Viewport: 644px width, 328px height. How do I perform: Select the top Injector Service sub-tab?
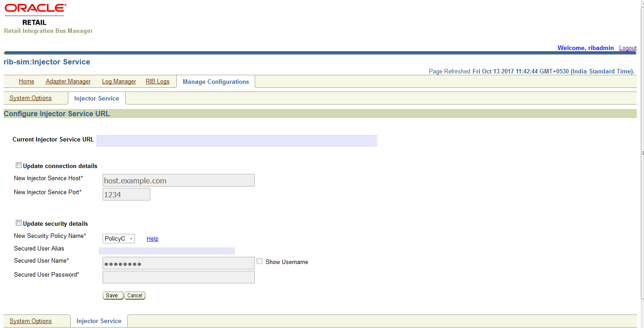(97, 98)
